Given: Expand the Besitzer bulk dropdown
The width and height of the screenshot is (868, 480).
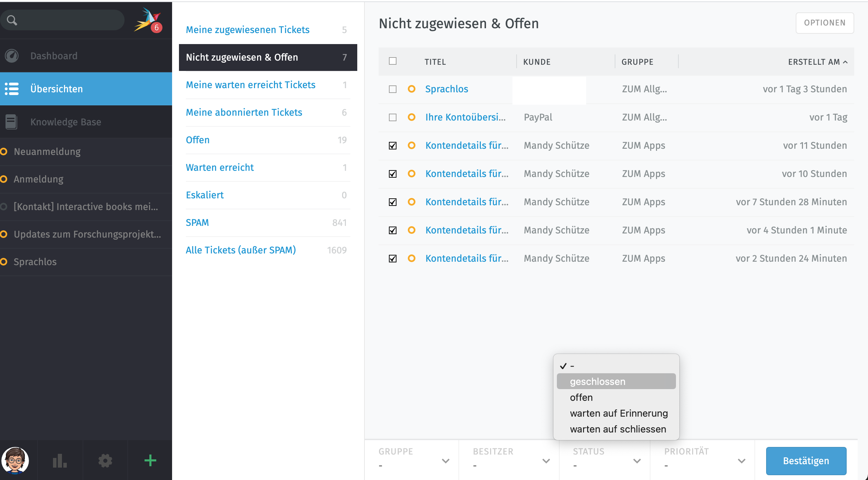Looking at the screenshot, I should [x=511, y=461].
